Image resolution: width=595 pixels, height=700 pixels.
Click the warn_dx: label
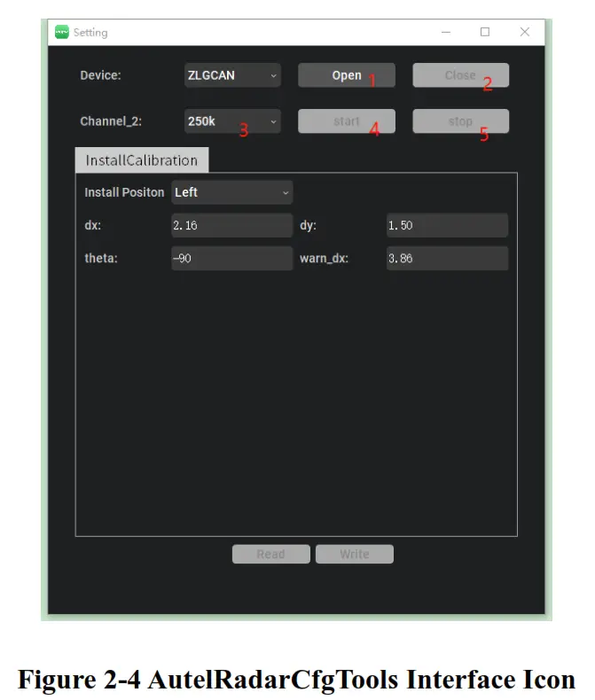324,259
